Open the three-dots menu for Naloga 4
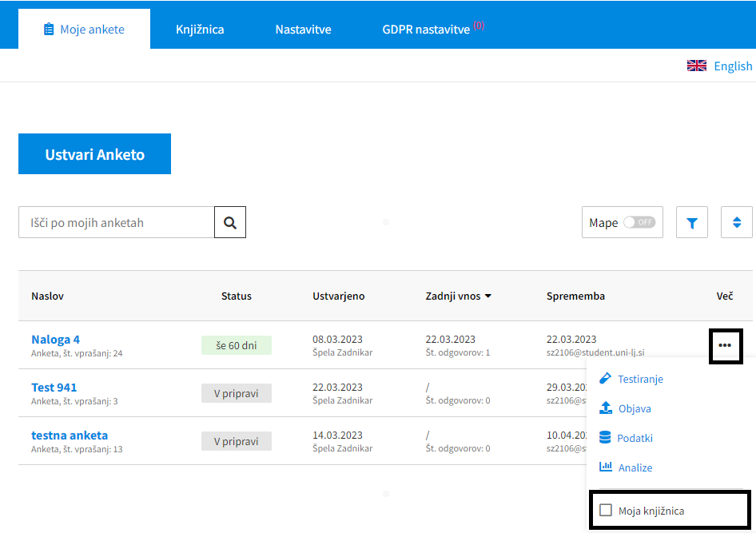756x533 pixels. click(725, 345)
